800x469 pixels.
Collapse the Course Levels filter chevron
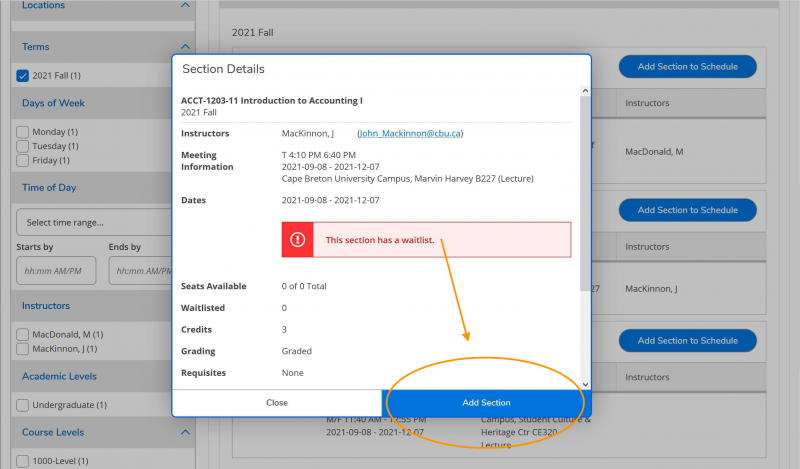point(185,432)
